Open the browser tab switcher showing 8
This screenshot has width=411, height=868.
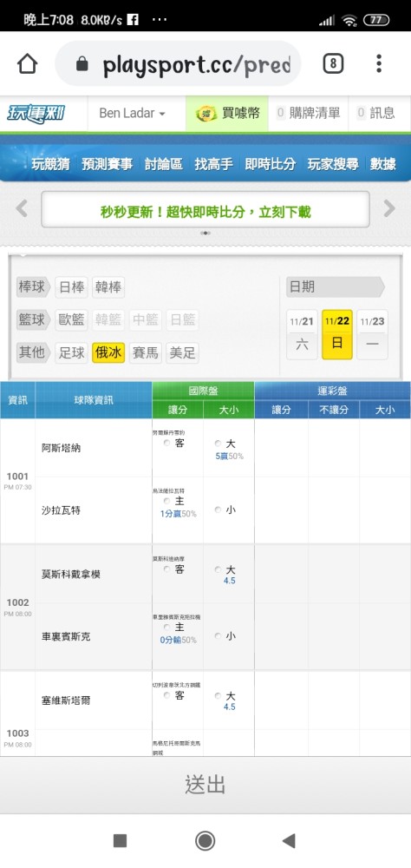click(x=333, y=64)
